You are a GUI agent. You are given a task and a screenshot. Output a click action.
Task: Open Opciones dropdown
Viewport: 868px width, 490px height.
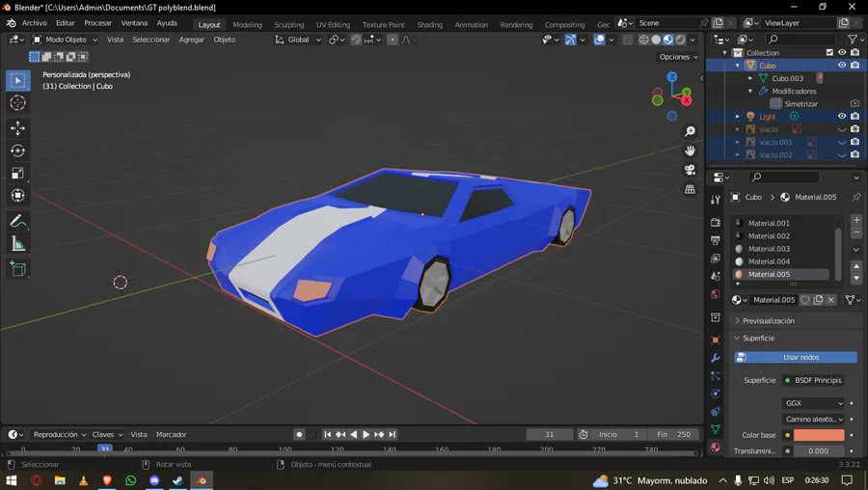tap(679, 57)
